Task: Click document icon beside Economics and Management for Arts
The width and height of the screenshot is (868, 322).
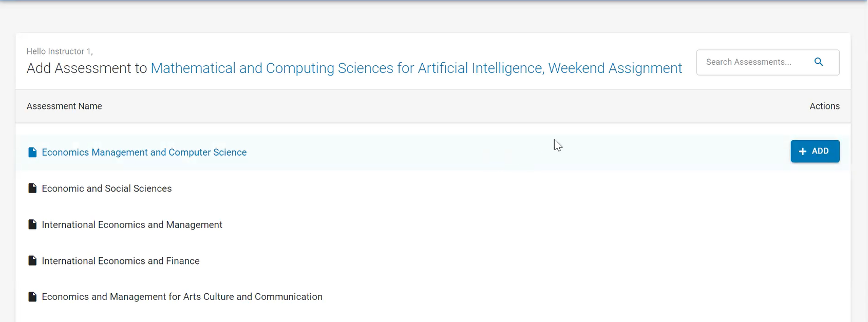Action: pos(32,297)
